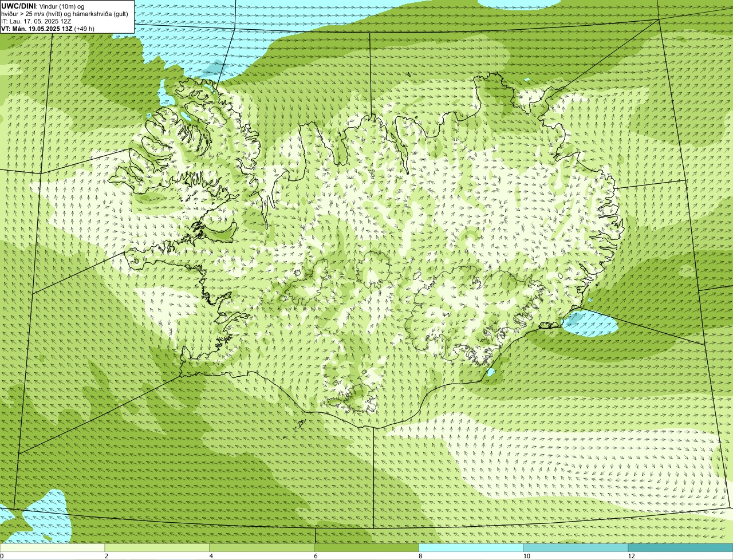Click the legend label "4"

(x=211, y=556)
